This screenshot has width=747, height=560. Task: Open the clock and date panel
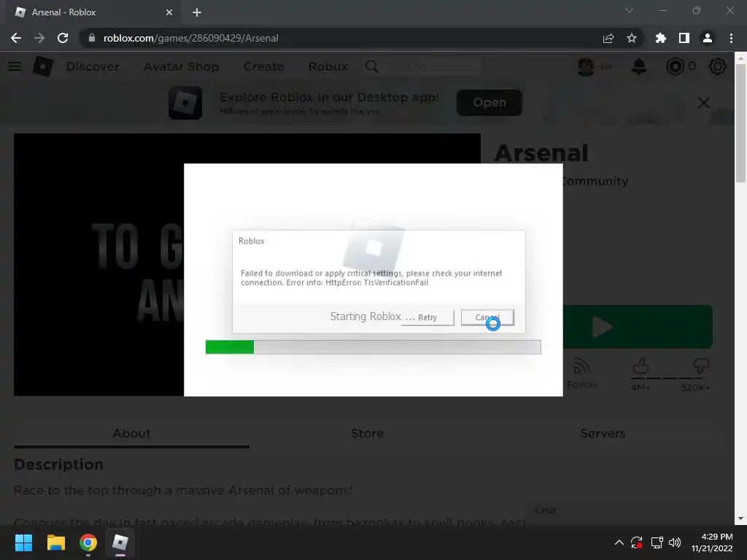tap(712, 542)
